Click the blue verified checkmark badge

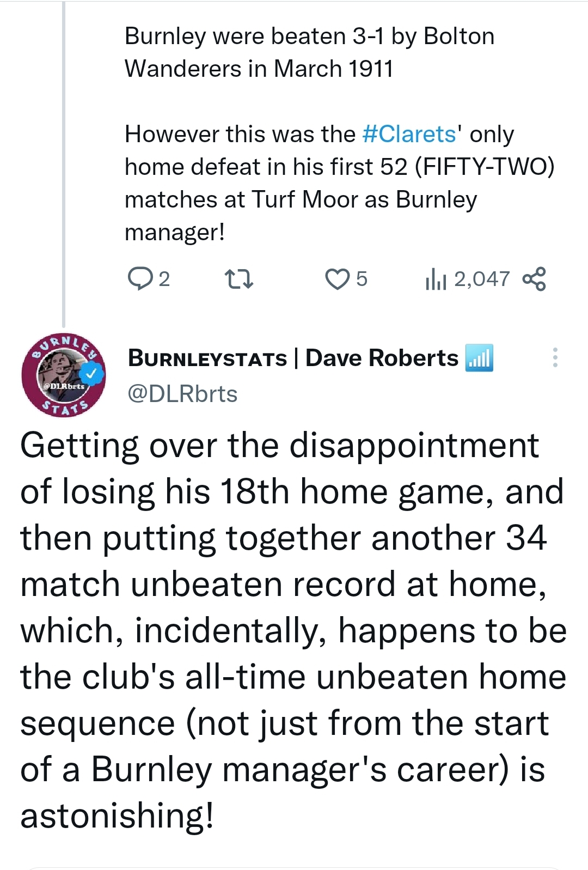[93, 374]
